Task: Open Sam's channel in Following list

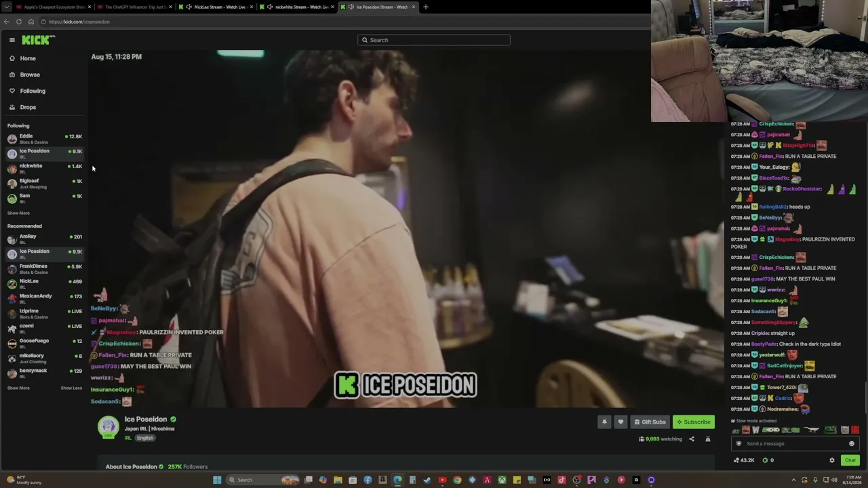Action: tap(44, 199)
